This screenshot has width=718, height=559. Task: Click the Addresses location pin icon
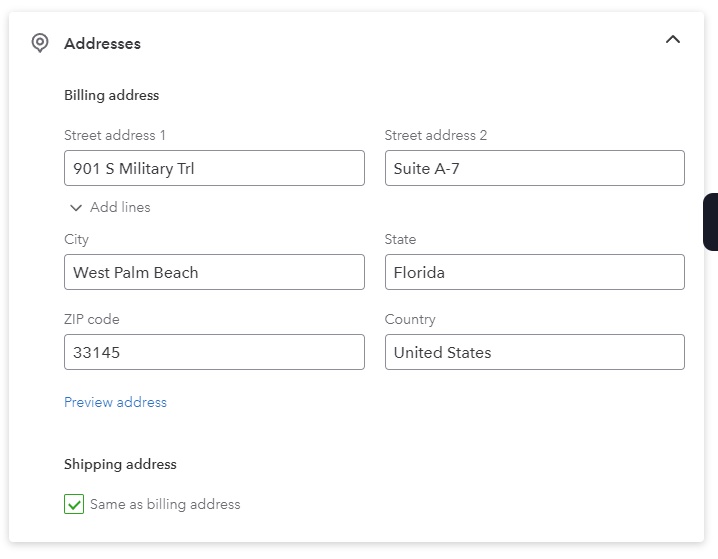click(40, 43)
